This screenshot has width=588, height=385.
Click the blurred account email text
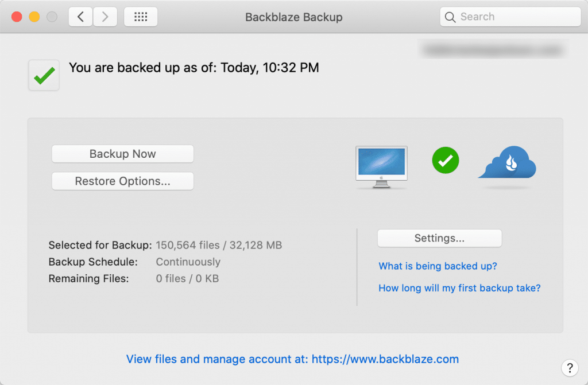[x=491, y=50]
